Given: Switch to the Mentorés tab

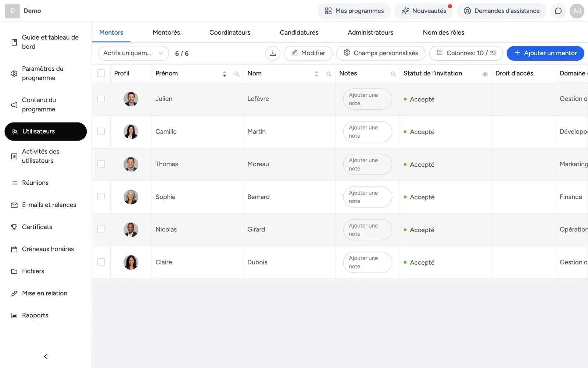Looking at the screenshot, I should [166, 32].
